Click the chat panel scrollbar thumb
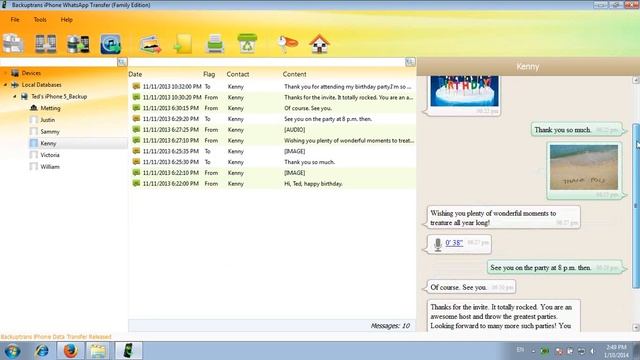 point(636,206)
